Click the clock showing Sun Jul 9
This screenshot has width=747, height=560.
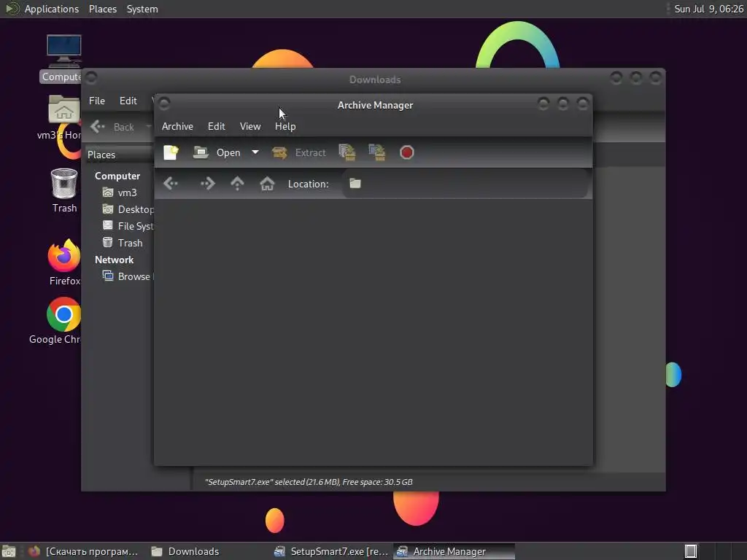click(x=708, y=9)
